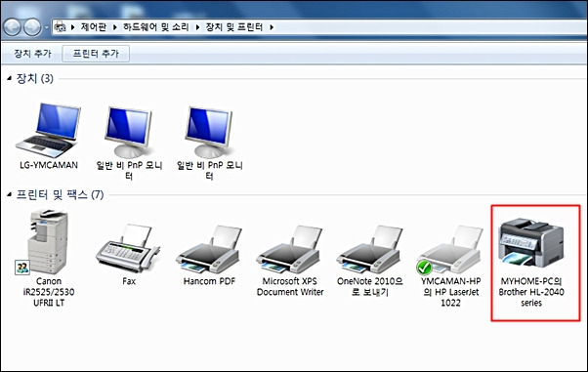The height and width of the screenshot is (372, 588).
Task: Select the OneNote 2010으로 보내기 printer icon
Action: click(369, 249)
